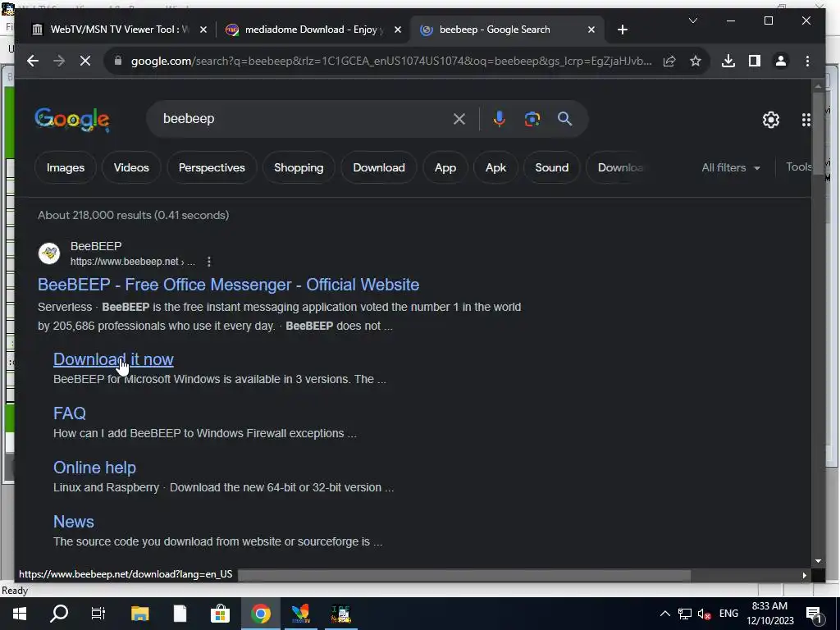Open the Google apps grid

tap(806, 120)
